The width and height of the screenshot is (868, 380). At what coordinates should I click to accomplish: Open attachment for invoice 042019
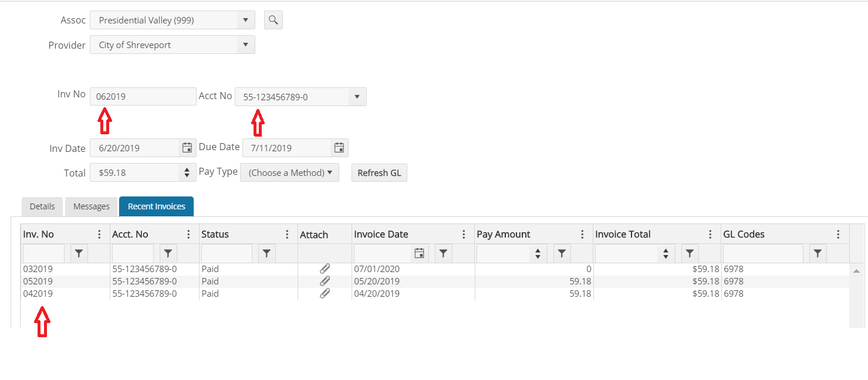point(325,293)
